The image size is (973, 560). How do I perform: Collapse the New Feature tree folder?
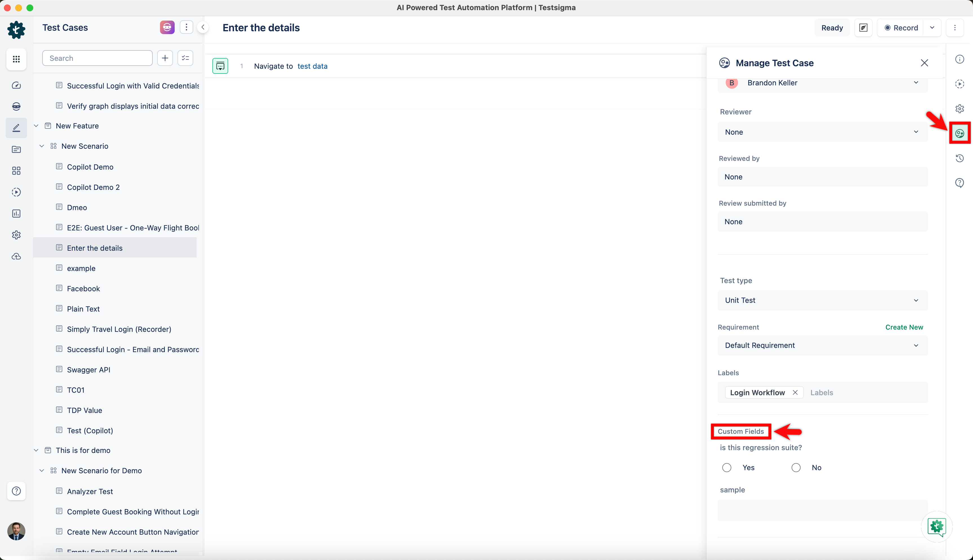[x=36, y=126]
